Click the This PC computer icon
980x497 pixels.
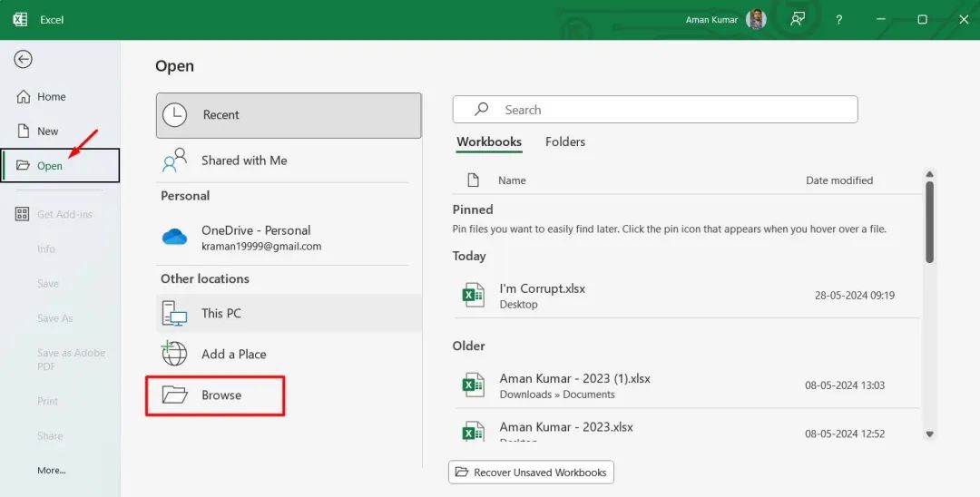[174, 314]
